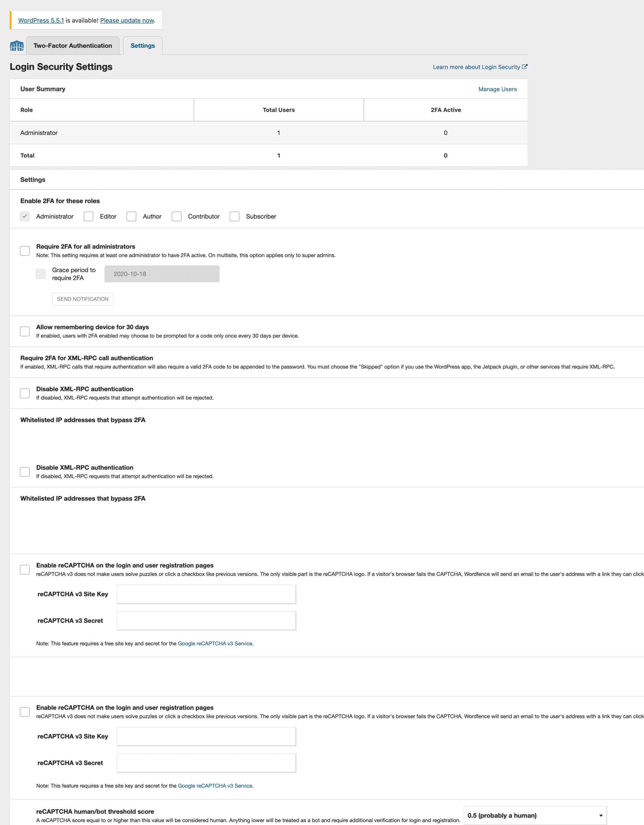Switch to the Settings tab
The height and width of the screenshot is (825, 644).
pyautogui.click(x=142, y=46)
